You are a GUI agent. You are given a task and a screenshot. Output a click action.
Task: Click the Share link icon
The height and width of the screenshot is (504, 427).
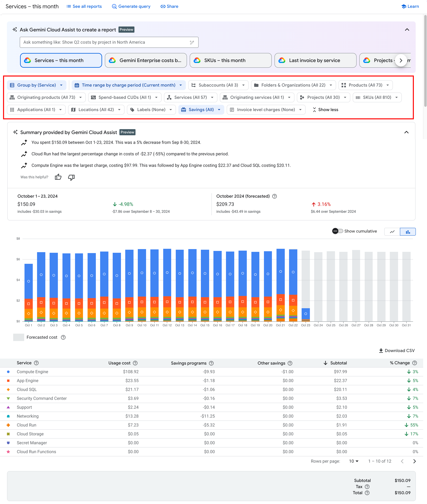pos(163,7)
